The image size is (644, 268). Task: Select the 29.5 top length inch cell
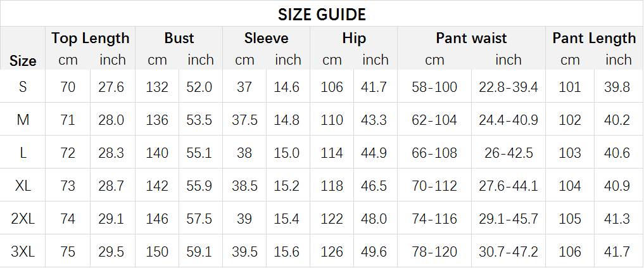click(x=111, y=251)
